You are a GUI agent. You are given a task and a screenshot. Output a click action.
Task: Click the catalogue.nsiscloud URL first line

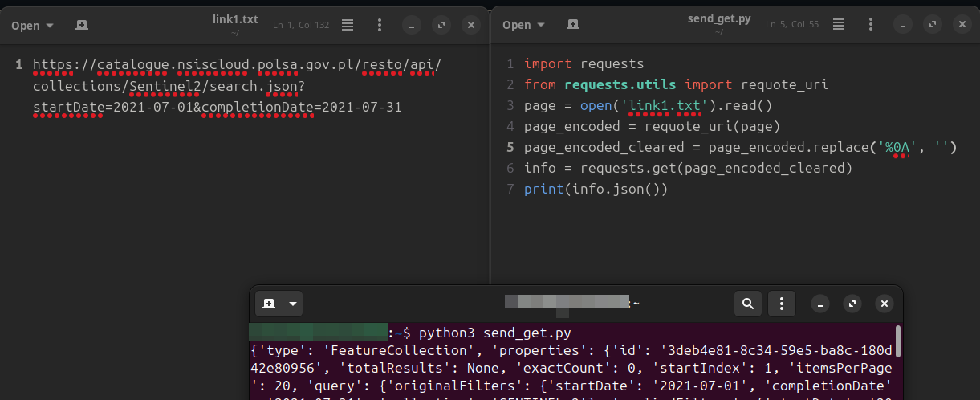[x=237, y=64]
